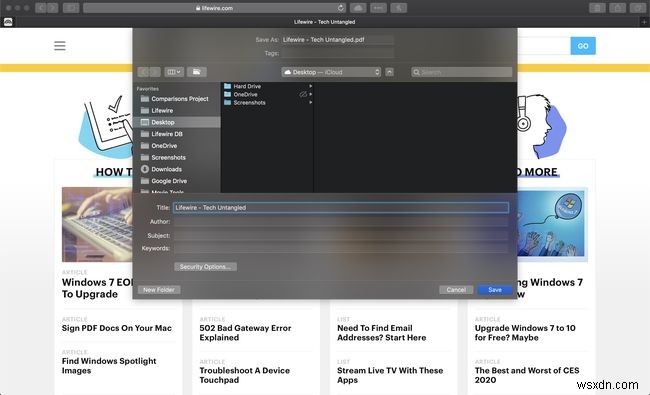Expand the OneDrive folder arrow in the list
This screenshot has height=395, width=650.
(310, 95)
